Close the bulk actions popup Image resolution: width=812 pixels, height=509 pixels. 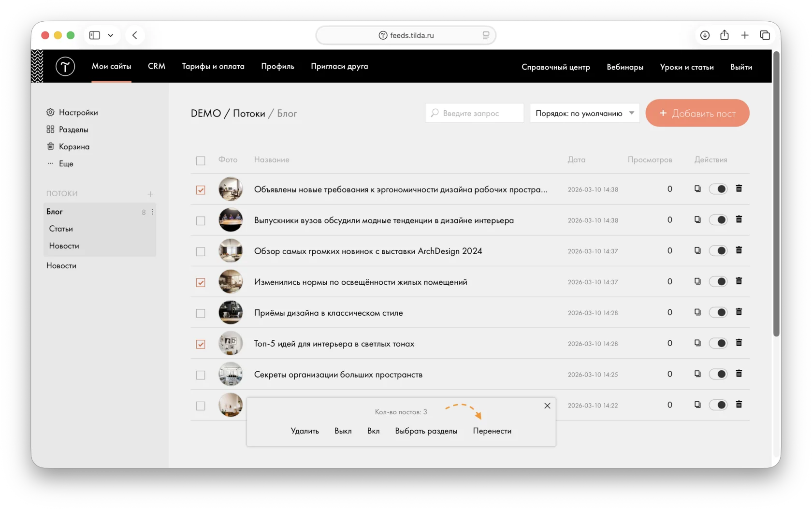547,406
